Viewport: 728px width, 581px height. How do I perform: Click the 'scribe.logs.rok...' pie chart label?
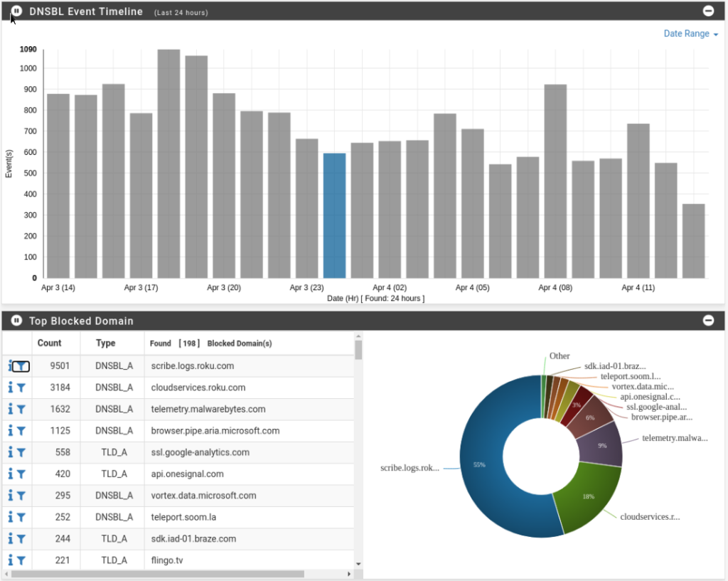pyautogui.click(x=409, y=468)
